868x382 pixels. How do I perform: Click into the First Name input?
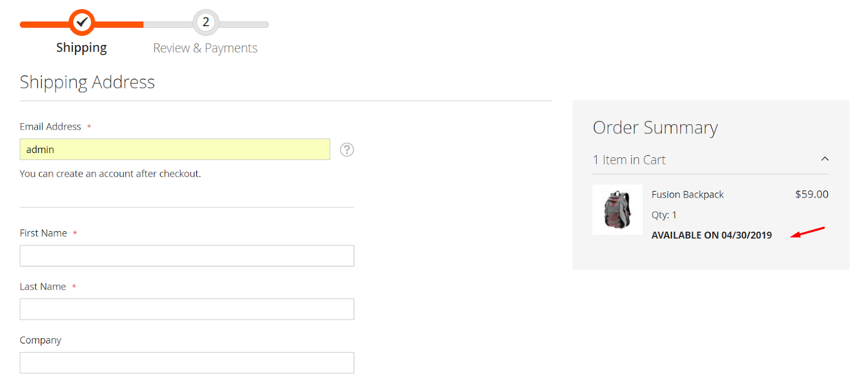[187, 256]
